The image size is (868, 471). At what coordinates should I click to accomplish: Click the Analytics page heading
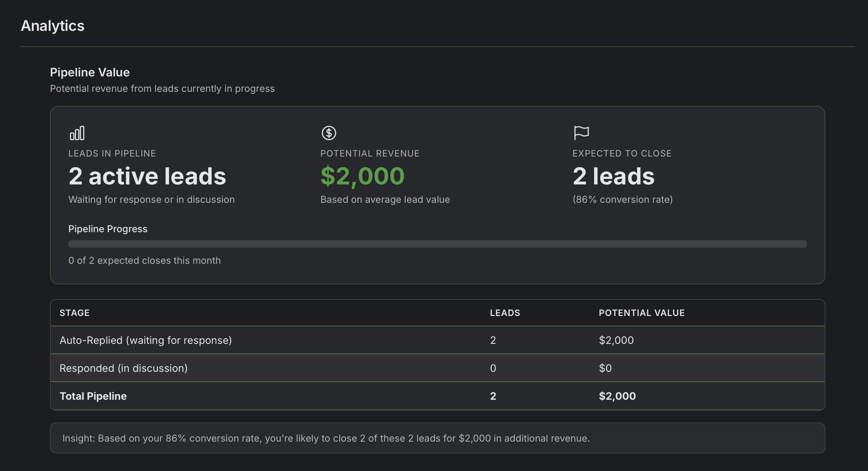click(x=53, y=25)
